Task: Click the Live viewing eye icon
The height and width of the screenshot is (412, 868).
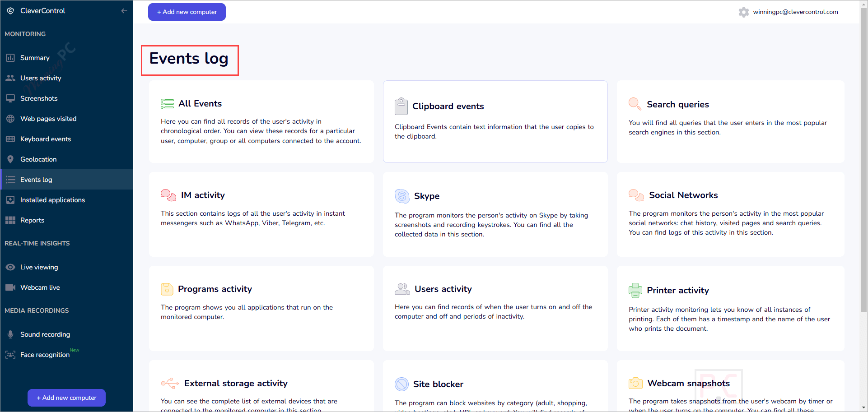Action: (x=10, y=267)
